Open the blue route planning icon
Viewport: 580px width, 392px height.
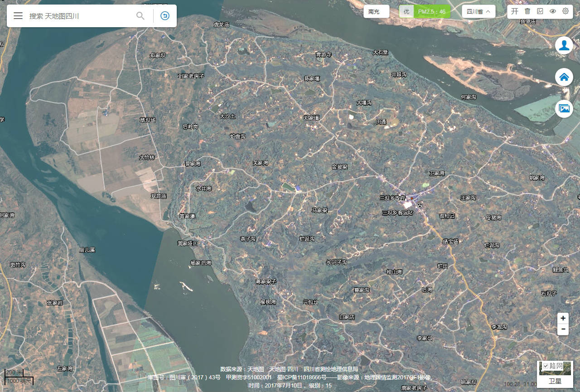(165, 16)
